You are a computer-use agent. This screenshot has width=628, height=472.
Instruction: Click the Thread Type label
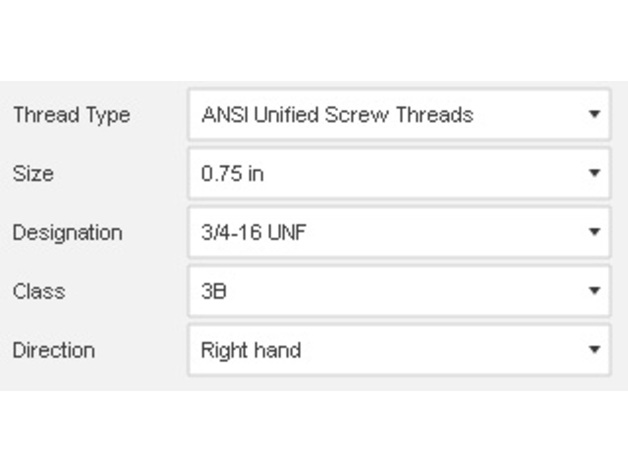(71, 115)
